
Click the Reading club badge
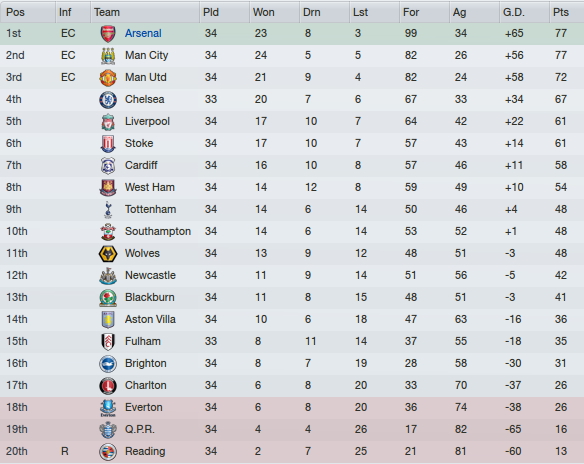point(108,451)
